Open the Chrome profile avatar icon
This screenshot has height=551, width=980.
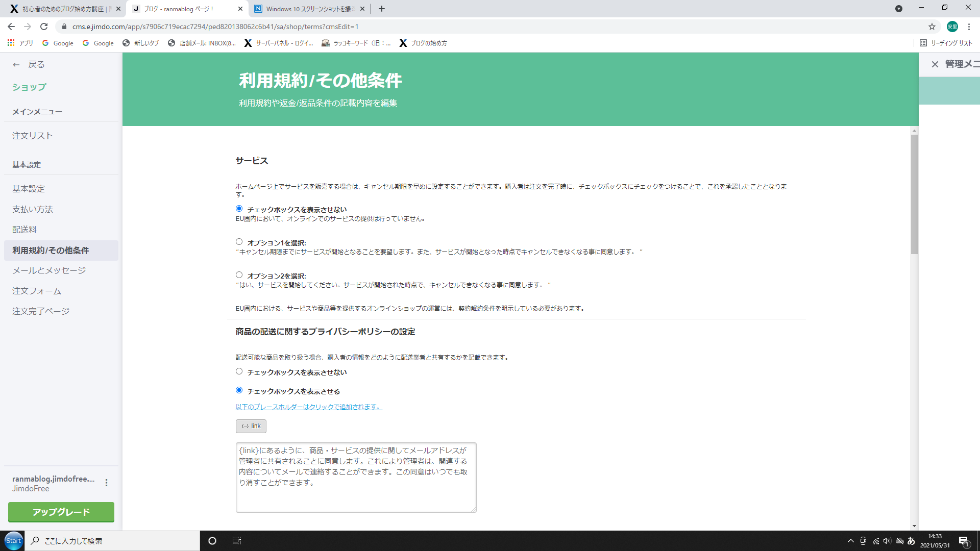(952, 27)
